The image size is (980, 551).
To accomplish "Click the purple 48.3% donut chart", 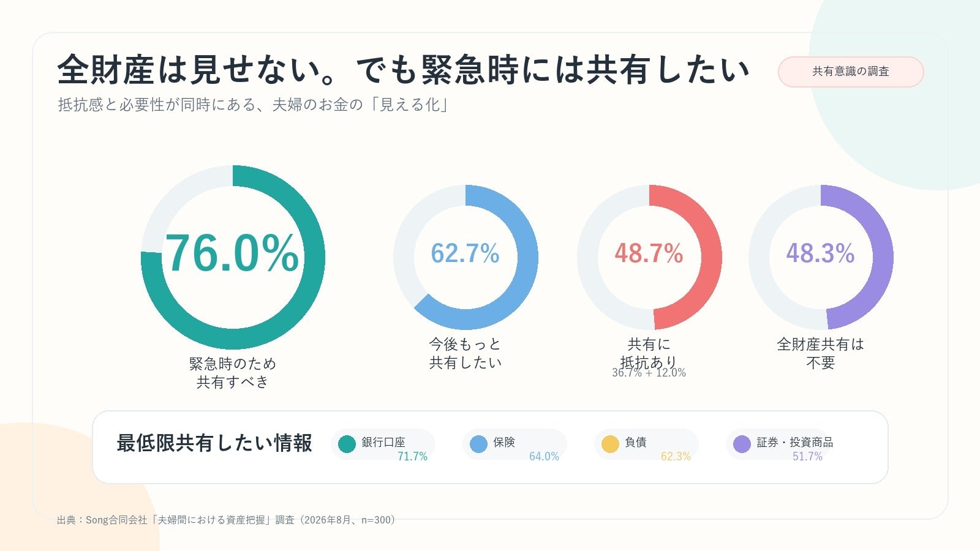I will (x=821, y=257).
